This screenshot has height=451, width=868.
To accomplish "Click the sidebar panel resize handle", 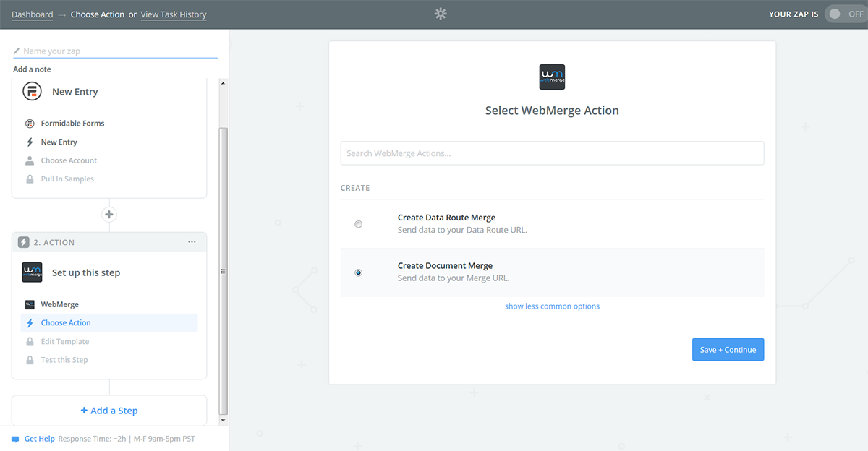I will click(223, 271).
